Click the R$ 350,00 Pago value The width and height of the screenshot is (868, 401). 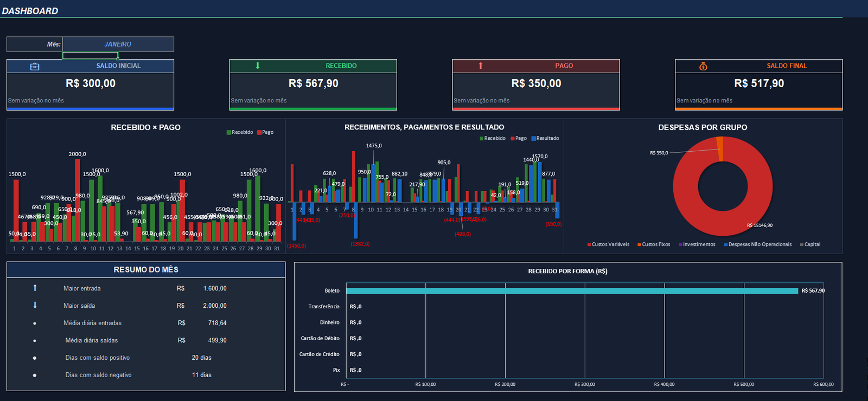537,83
